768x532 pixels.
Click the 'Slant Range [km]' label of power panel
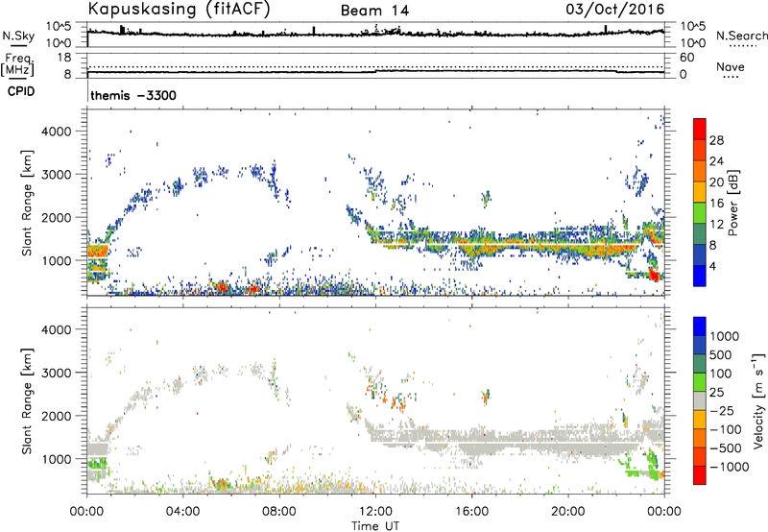[27, 203]
